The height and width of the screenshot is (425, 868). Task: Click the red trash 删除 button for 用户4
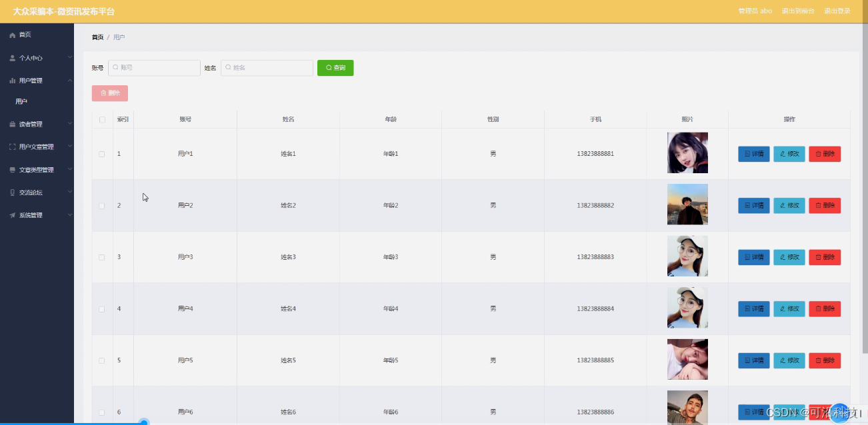click(825, 309)
